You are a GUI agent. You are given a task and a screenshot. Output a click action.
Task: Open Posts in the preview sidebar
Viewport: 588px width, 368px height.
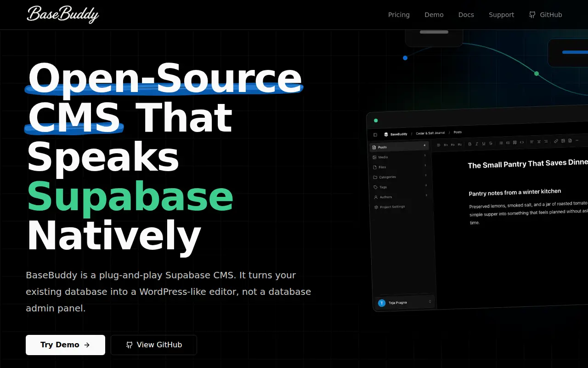tap(399, 147)
